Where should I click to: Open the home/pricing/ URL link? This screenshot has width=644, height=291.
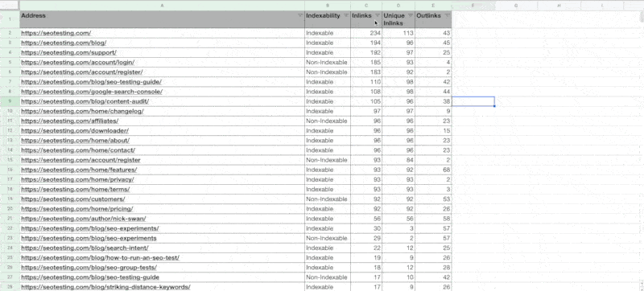[76, 209]
